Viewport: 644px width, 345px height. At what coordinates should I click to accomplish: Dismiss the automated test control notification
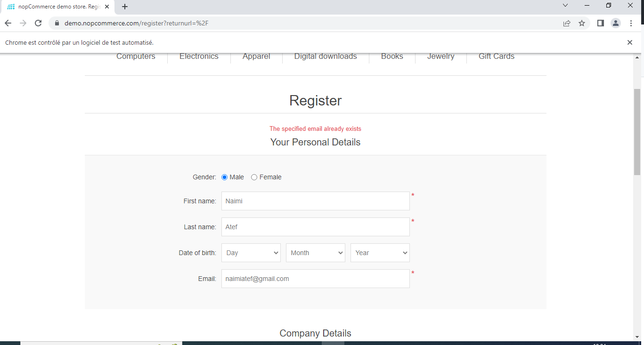pos(630,42)
